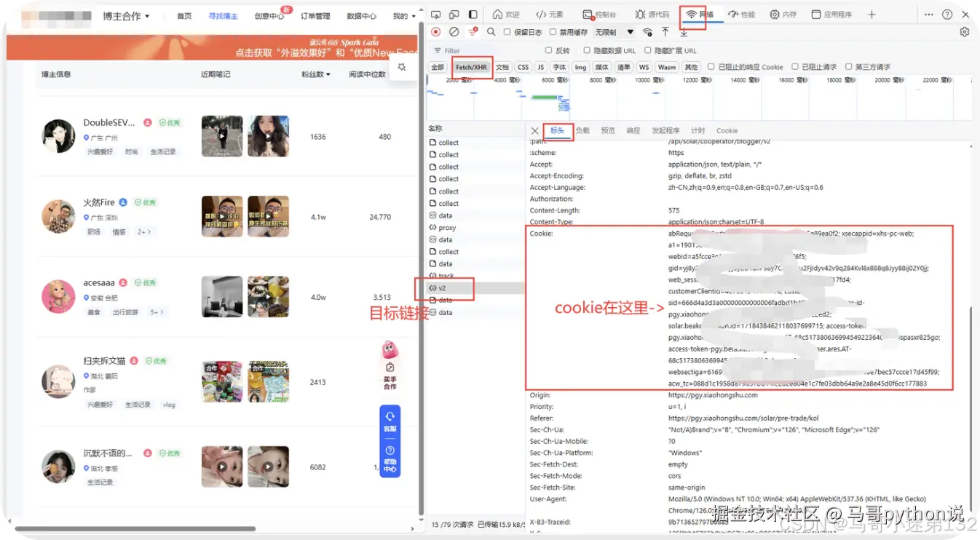Screen dimensions: 980x540
Task: Clear the network log
Action: pos(454,32)
